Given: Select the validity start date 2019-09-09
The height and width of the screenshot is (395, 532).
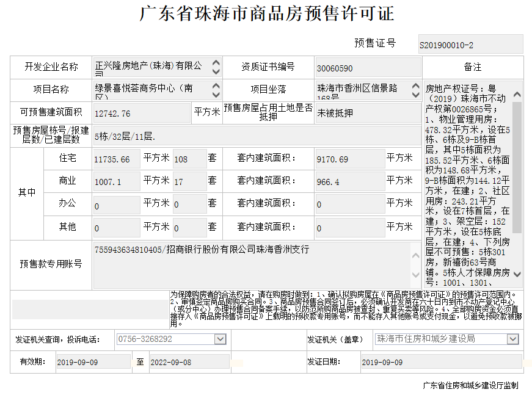Looking at the screenshot, I should [x=93, y=362].
